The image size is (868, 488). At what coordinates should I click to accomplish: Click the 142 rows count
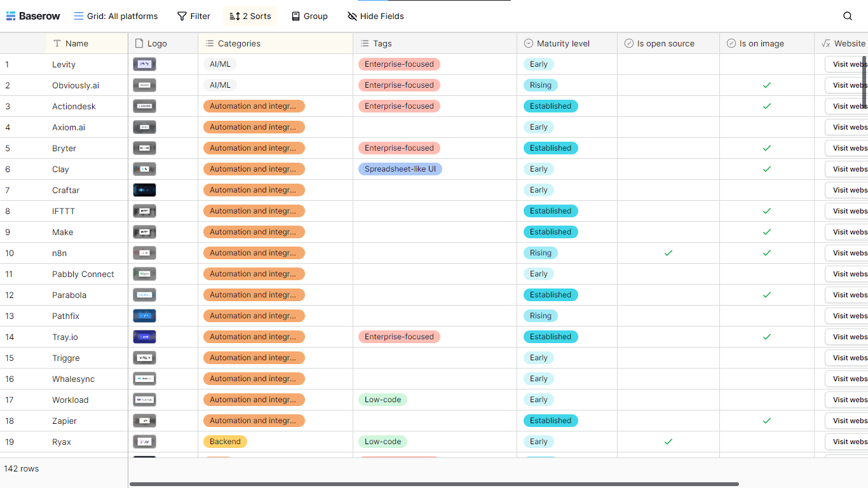[x=22, y=468]
